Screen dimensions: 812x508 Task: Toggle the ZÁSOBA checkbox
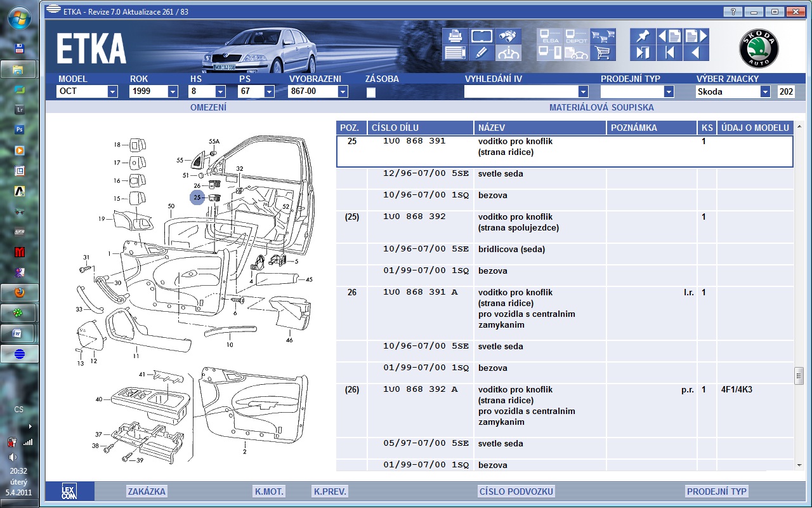[371, 92]
